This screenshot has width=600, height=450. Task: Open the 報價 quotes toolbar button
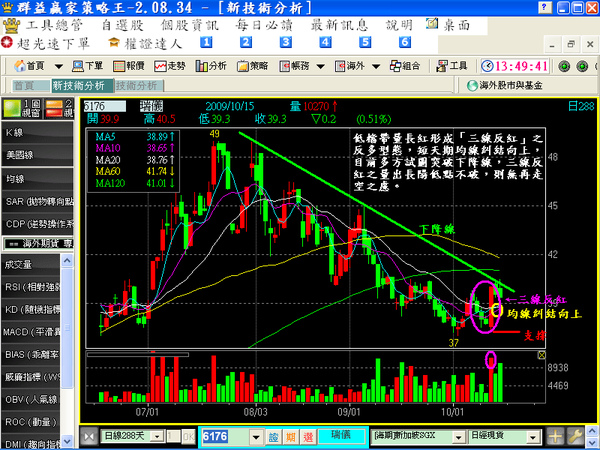(129, 66)
